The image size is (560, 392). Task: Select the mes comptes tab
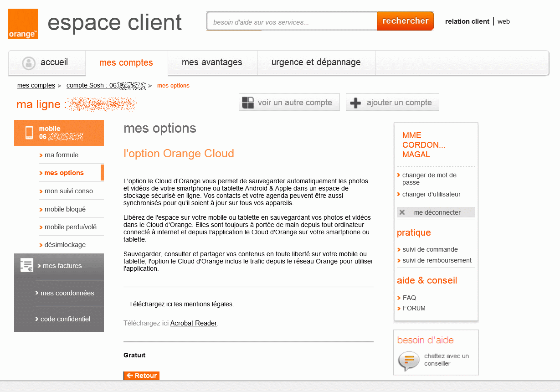click(126, 63)
